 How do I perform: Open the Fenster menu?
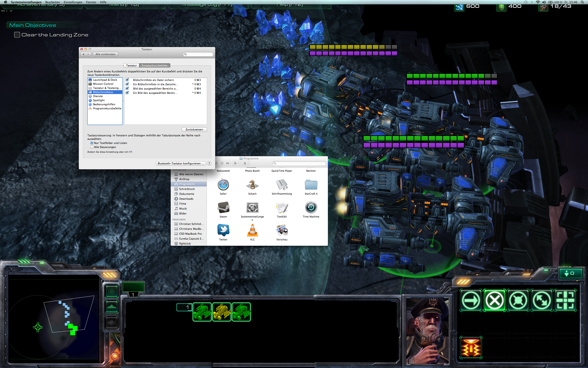(x=91, y=2)
